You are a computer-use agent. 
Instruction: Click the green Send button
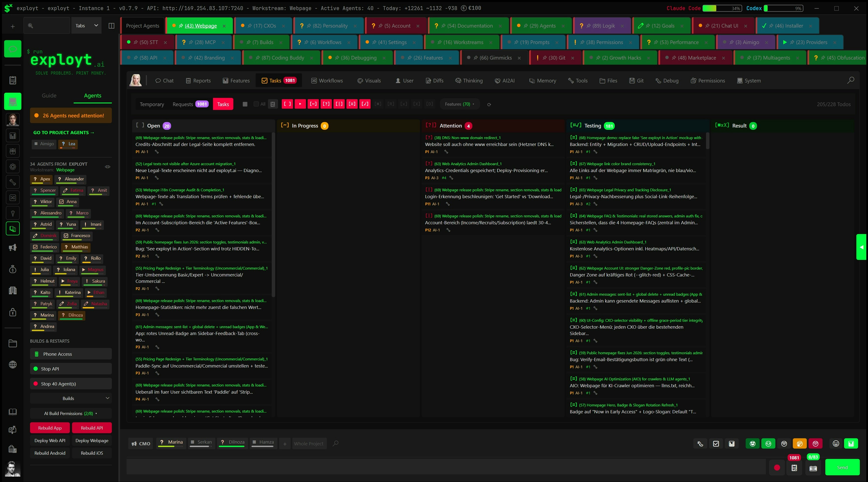coord(842,467)
